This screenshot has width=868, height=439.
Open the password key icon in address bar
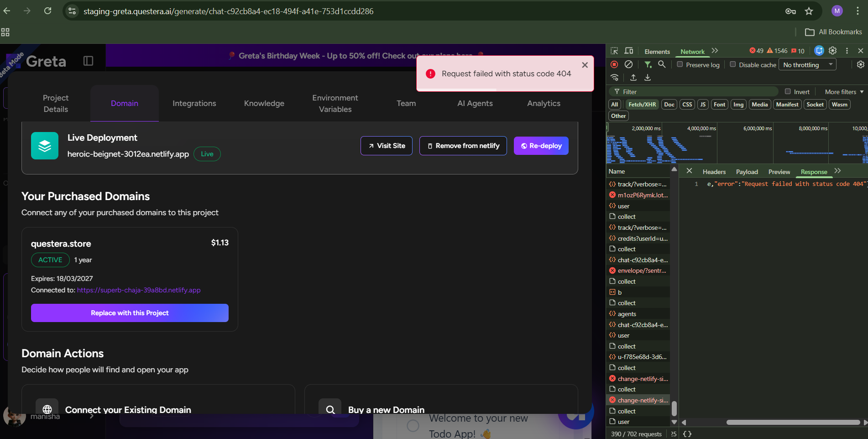[790, 11]
